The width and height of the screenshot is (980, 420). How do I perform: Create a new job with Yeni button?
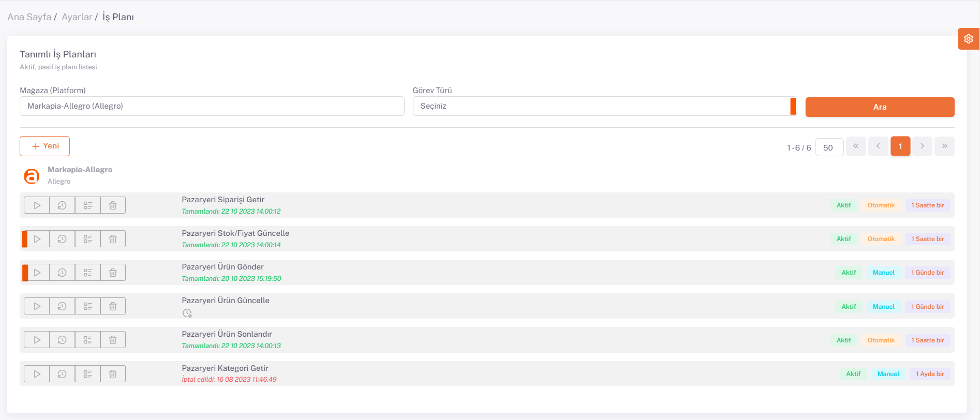tap(44, 146)
